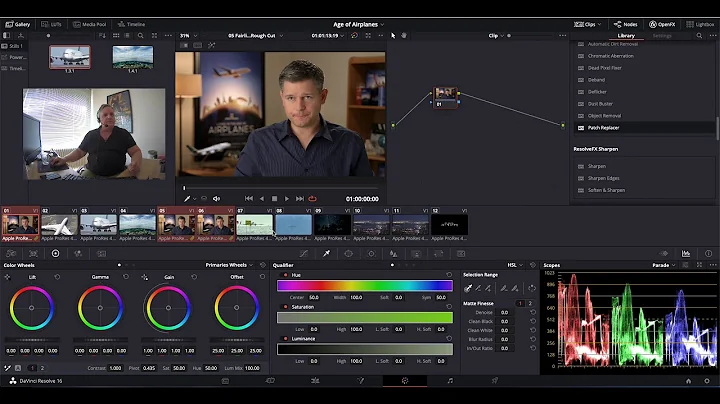Mute the viewer audio
Screen dimensions: 720x404
click(x=216, y=198)
